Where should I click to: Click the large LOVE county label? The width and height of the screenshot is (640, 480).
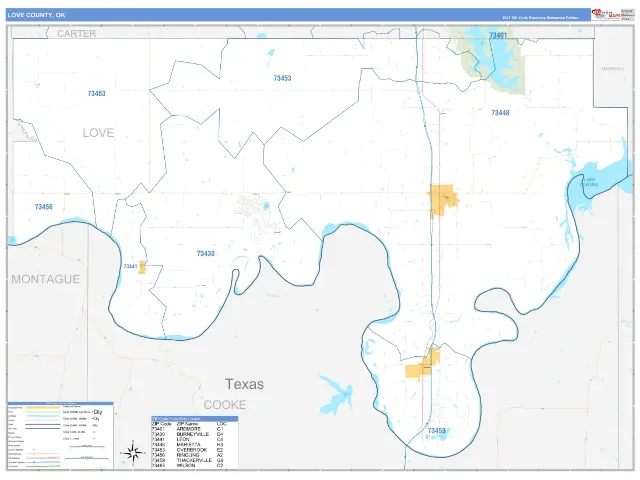98,133
